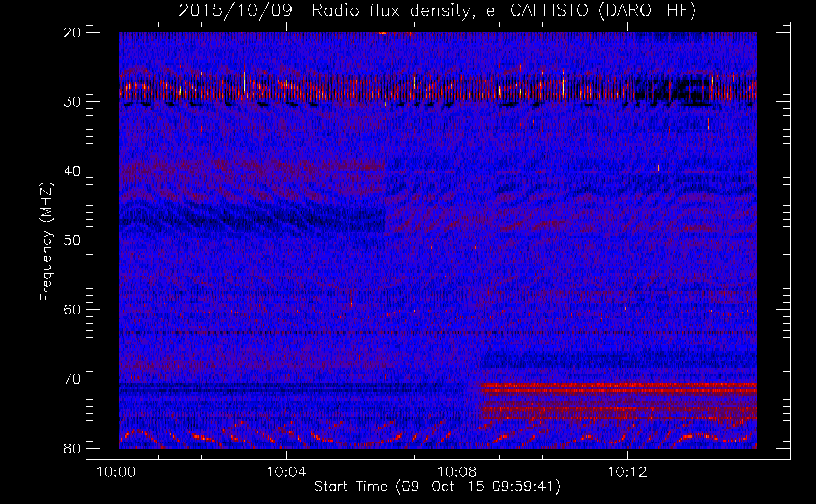The image size is (816, 504).
Task: Select the Frequency (MHZ) axis label
Action: (x=46, y=241)
